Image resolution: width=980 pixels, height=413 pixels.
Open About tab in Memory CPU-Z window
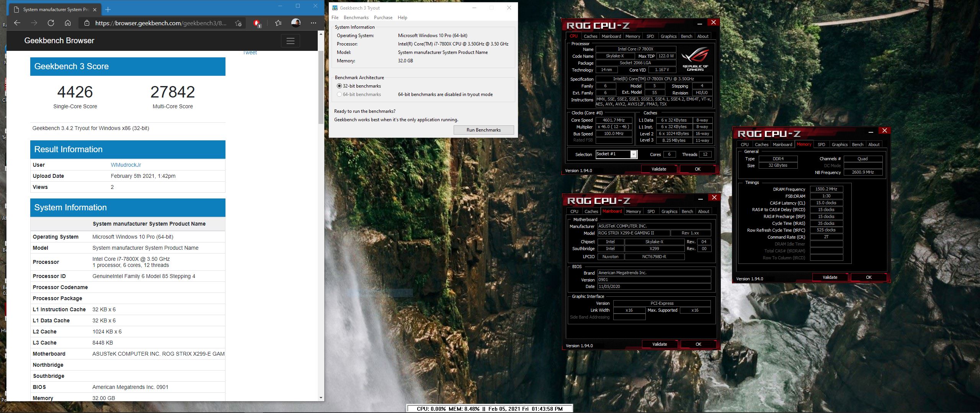[874, 145]
